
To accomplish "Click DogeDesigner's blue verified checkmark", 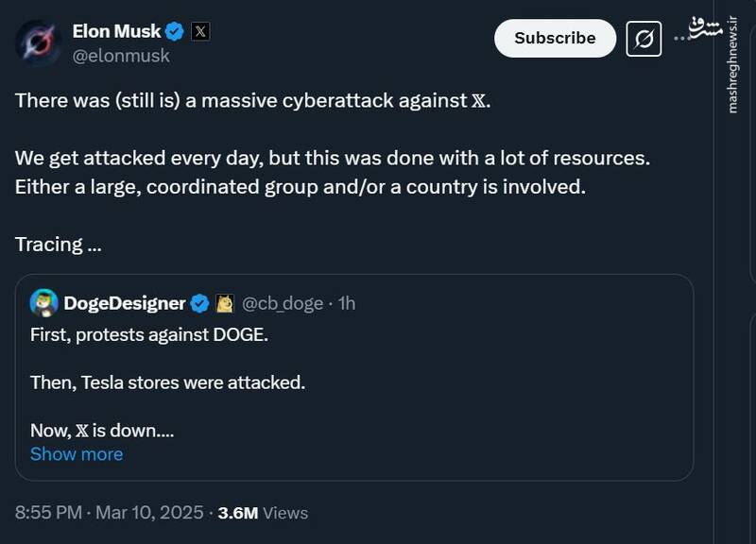I will [x=200, y=303].
